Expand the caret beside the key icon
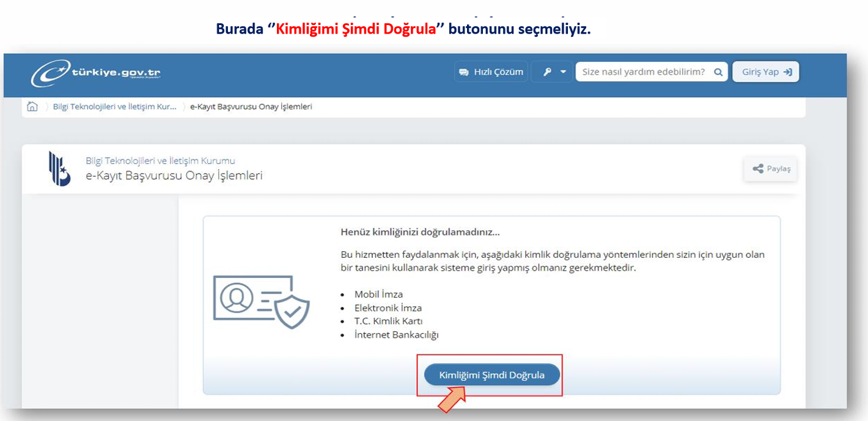 pyautogui.click(x=563, y=72)
